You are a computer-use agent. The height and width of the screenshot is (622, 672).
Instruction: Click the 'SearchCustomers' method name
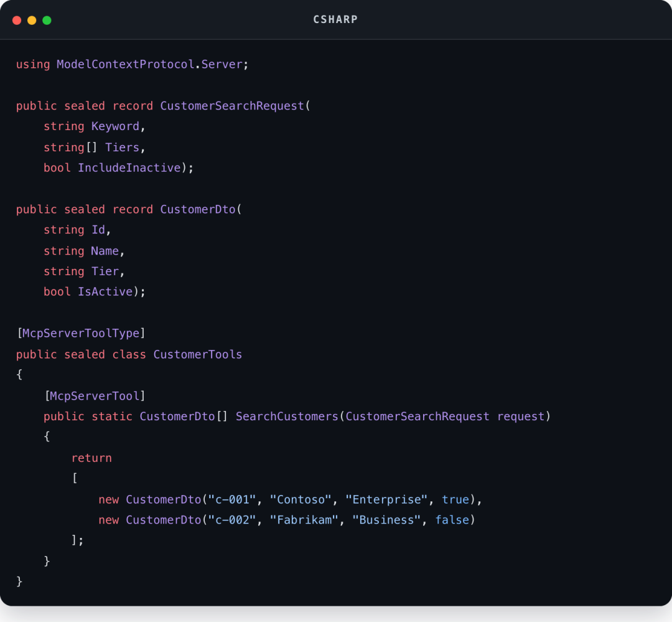[287, 417]
